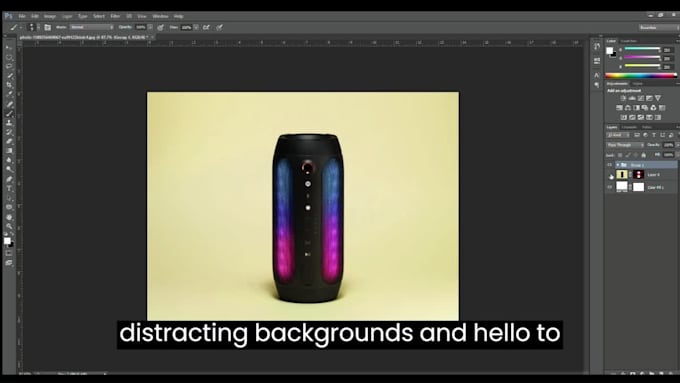Select the Clone Stamp tool
This screenshot has height=383, width=680.
(x=9, y=123)
